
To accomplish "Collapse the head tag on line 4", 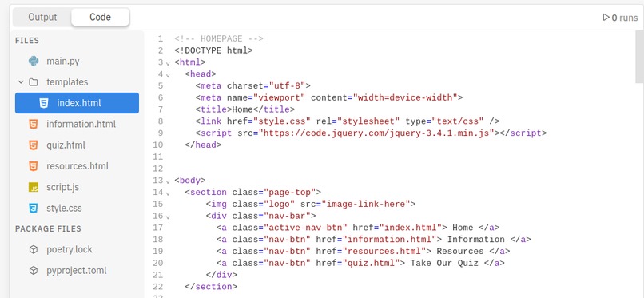I will coord(168,75).
